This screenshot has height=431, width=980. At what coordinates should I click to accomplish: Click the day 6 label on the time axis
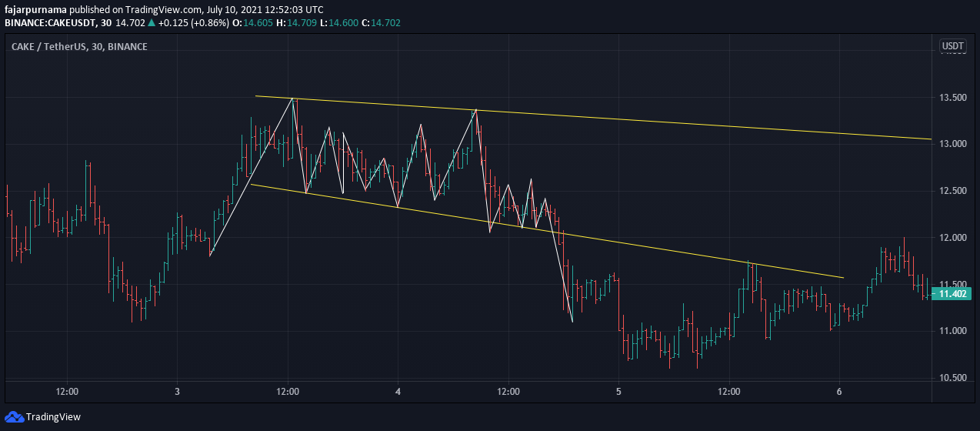coord(839,391)
